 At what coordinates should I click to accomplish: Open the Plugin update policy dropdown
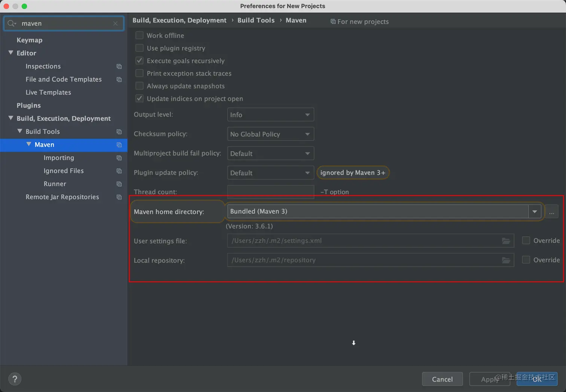pyautogui.click(x=270, y=173)
